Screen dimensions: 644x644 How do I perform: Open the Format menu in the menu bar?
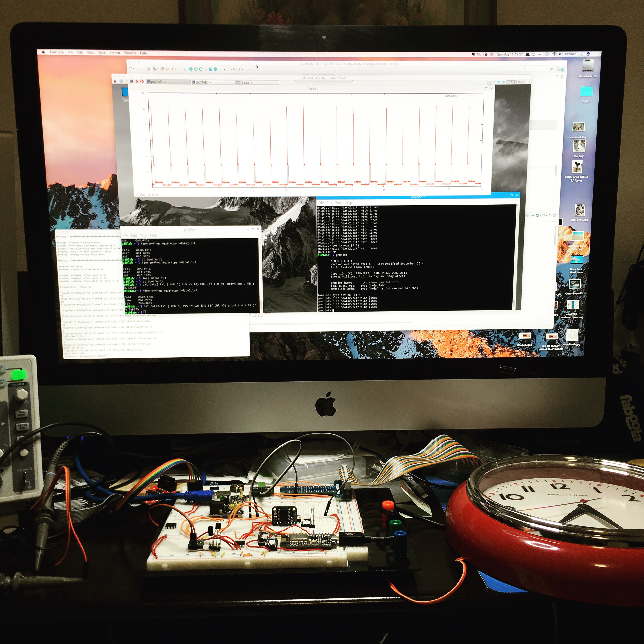pos(115,53)
